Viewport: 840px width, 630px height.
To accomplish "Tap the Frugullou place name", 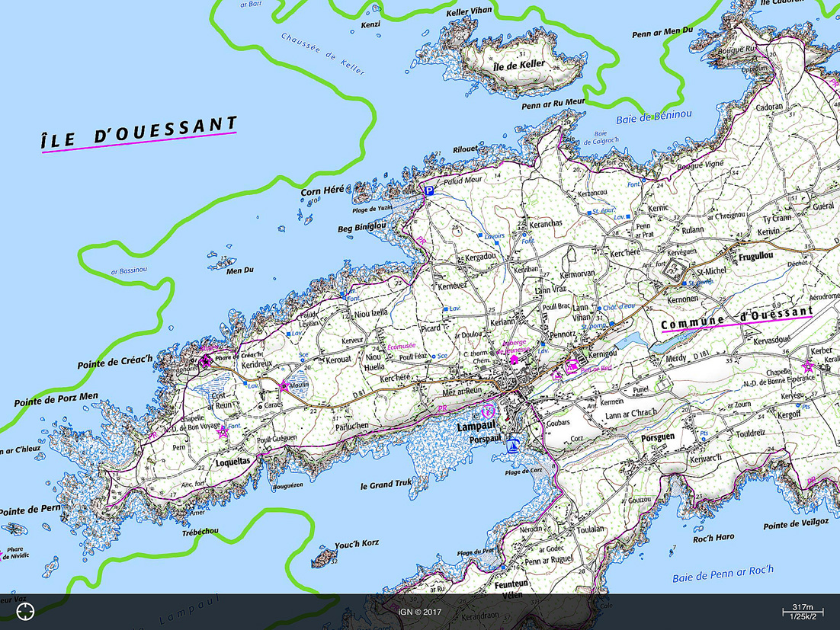I will coord(756,257).
